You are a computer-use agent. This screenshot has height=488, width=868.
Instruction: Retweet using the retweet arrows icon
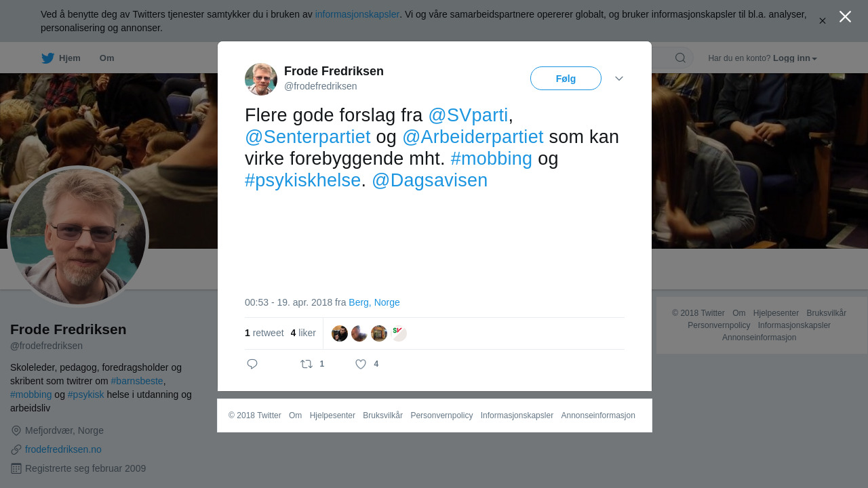(x=307, y=364)
